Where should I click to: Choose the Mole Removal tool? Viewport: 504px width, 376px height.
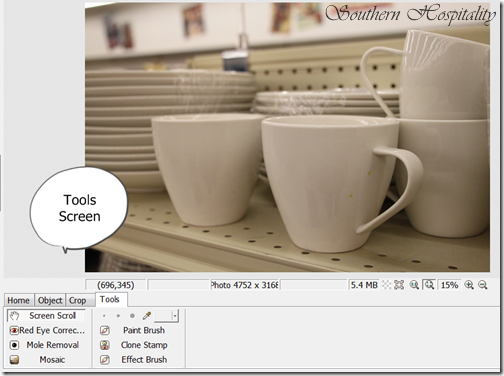click(46, 345)
